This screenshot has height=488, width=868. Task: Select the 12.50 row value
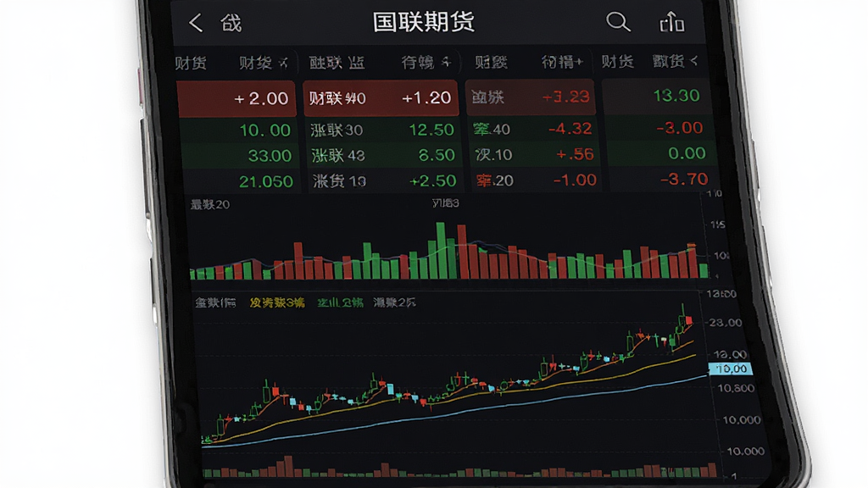tap(431, 130)
